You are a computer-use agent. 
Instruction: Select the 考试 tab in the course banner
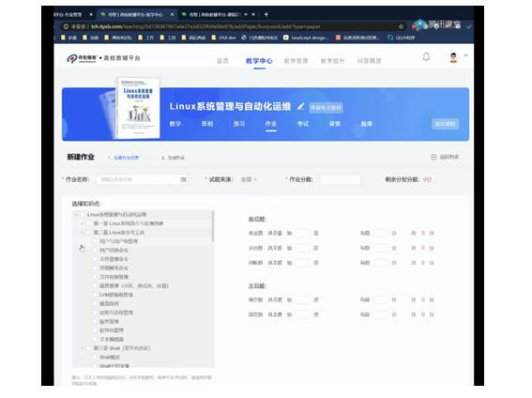tap(303, 124)
